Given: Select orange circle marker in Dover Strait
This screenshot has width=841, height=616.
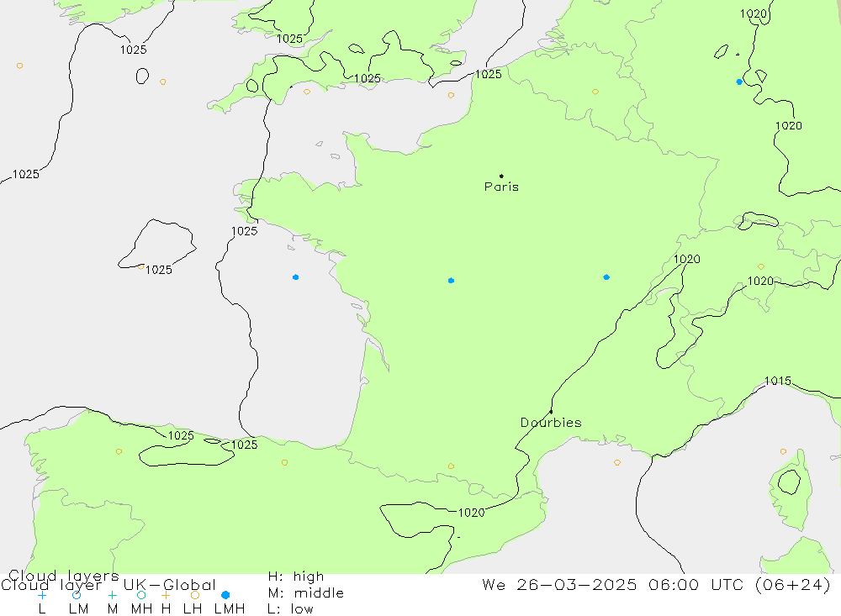Looking at the screenshot, I should tap(451, 96).
